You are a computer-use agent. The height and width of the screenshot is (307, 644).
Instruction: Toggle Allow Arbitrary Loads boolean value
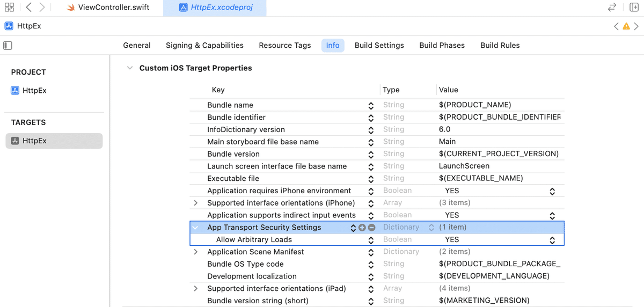(x=552, y=240)
